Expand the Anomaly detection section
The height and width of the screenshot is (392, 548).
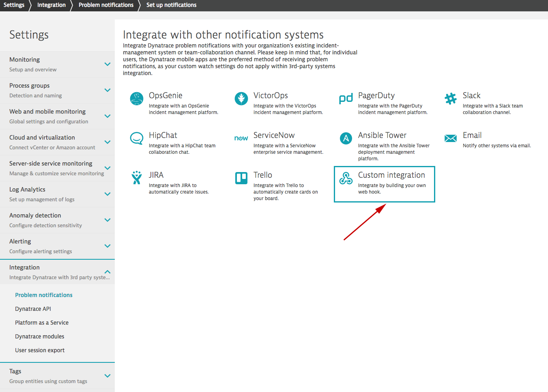pos(107,220)
